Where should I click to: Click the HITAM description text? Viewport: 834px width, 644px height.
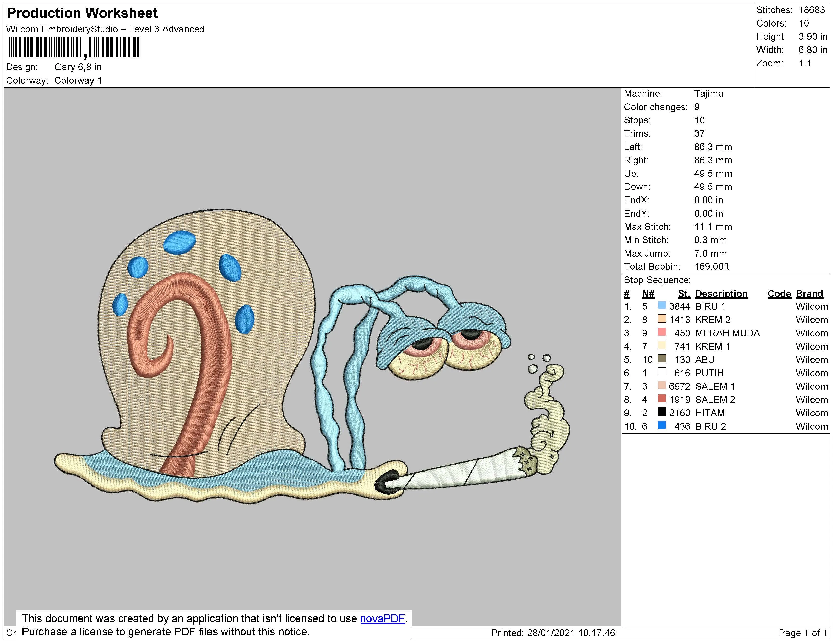[709, 413]
